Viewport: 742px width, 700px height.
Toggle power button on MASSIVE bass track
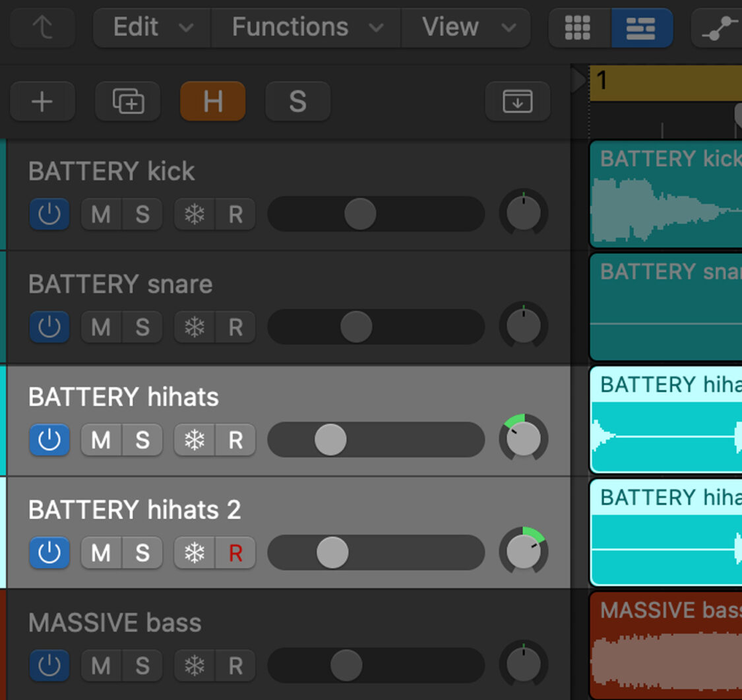tap(48, 665)
